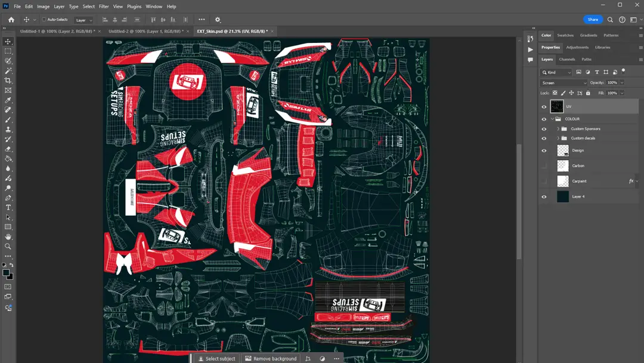
Task: Open the Screen blend mode dropdown
Action: (563, 82)
